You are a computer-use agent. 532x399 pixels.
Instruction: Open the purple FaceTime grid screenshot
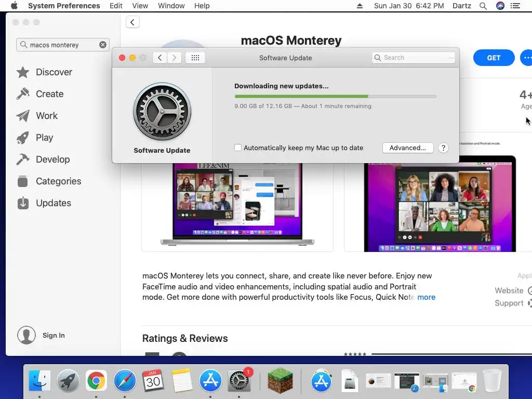tap(440, 204)
